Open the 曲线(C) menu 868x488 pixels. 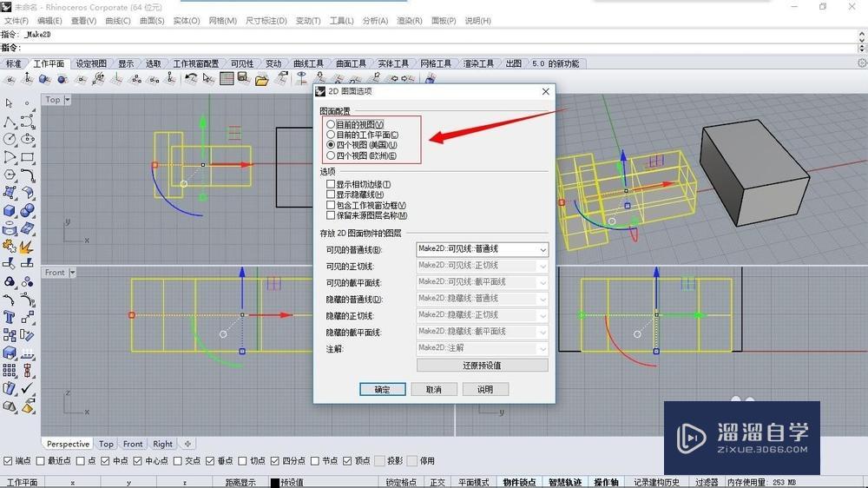(x=118, y=21)
